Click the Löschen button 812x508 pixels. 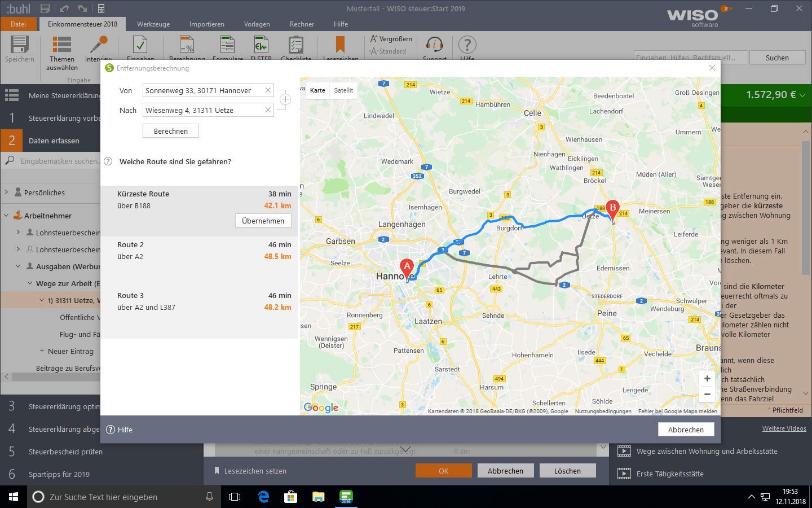tap(567, 471)
